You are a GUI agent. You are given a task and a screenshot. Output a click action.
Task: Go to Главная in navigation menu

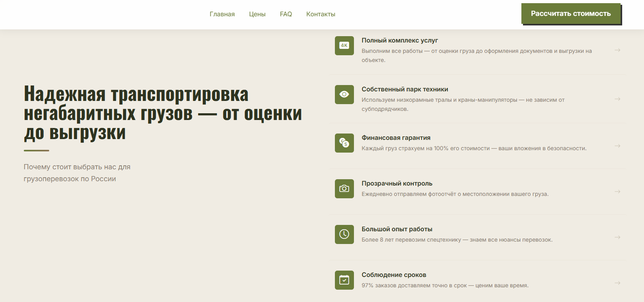point(222,14)
